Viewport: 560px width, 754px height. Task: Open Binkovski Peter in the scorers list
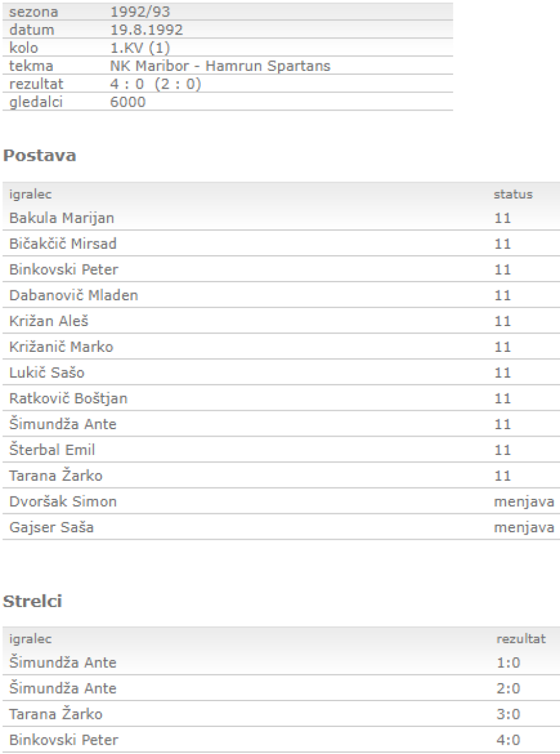click(x=63, y=740)
